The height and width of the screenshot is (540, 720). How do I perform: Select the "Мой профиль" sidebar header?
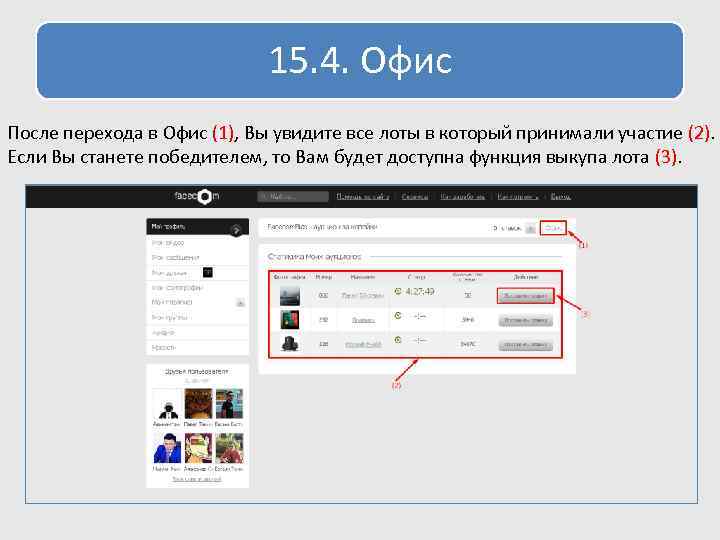(197, 227)
